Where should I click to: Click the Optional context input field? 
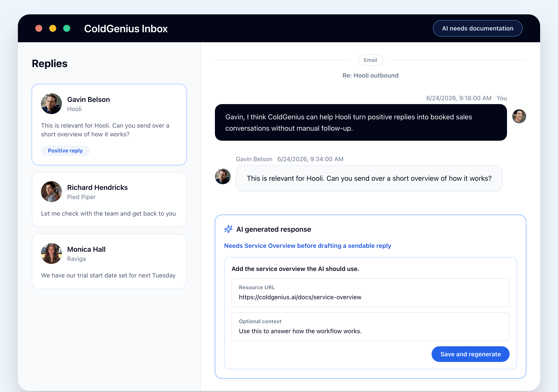click(370, 327)
